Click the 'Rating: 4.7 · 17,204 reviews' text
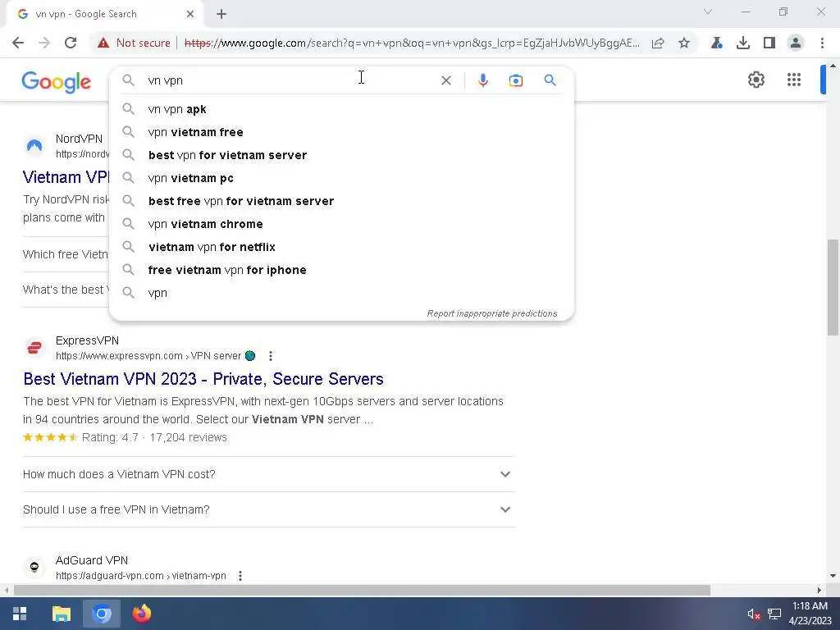Image resolution: width=840 pixels, height=630 pixels. (x=154, y=438)
